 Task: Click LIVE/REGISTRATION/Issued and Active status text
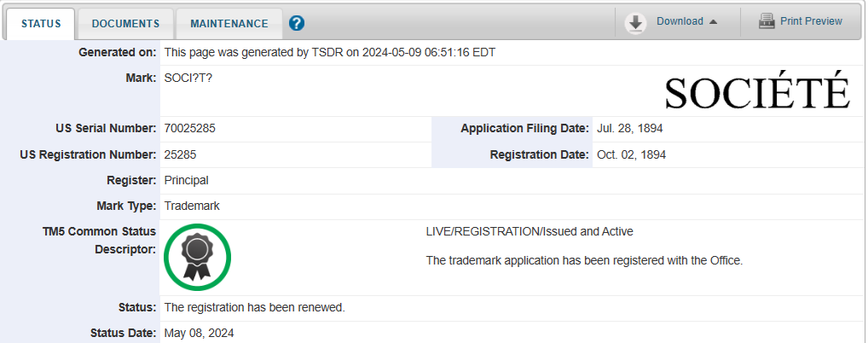click(x=529, y=231)
